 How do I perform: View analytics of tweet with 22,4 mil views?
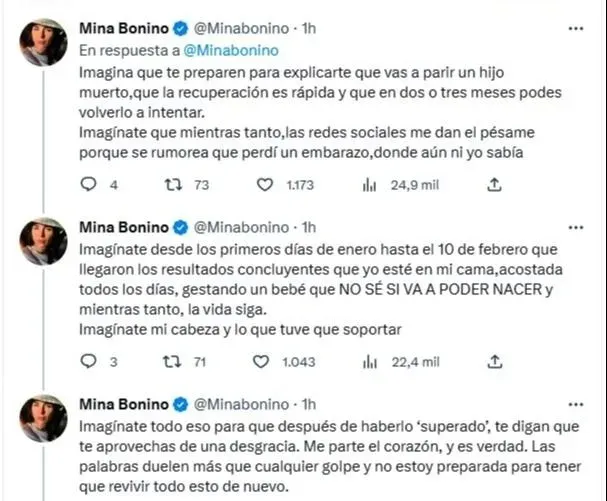[369, 362]
